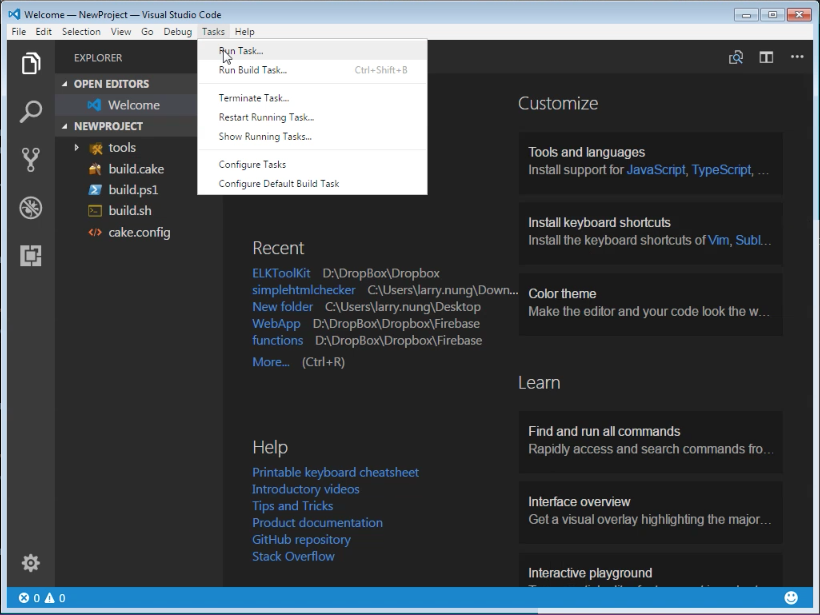Click the build.cake file icon
Screen dimensions: 820x615
[x=95, y=169]
